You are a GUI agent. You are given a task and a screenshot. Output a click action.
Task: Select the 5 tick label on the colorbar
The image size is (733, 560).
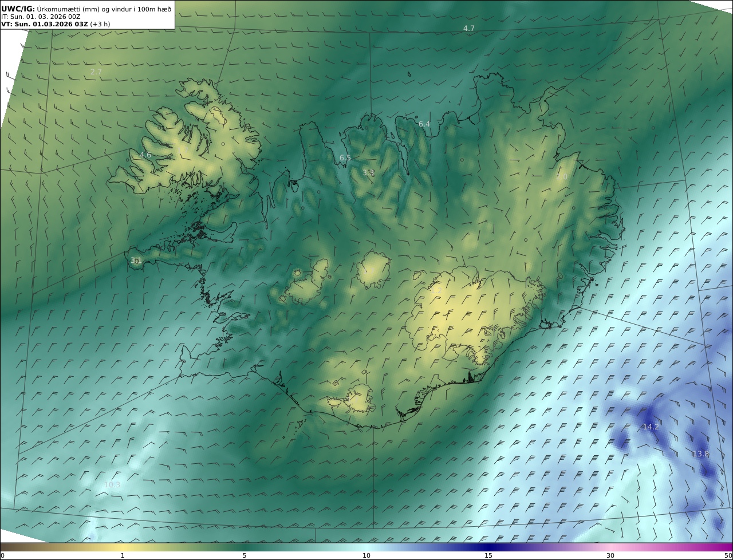[x=245, y=555]
